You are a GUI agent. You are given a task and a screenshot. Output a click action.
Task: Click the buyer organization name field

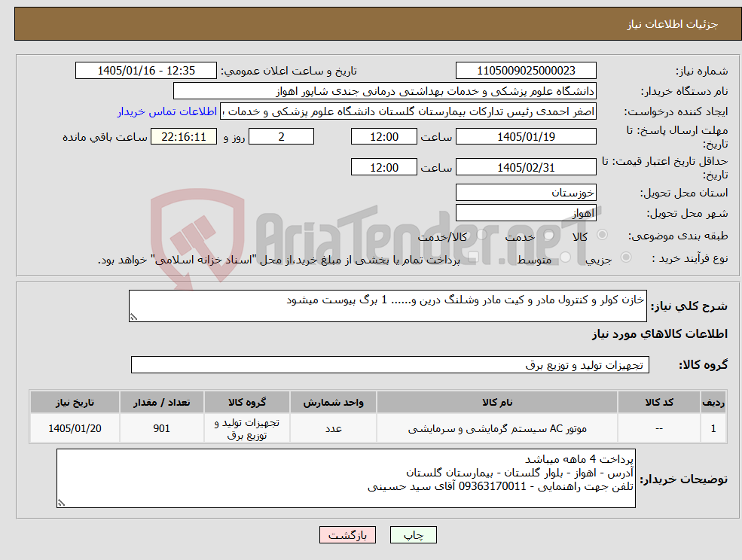(385, 91)
